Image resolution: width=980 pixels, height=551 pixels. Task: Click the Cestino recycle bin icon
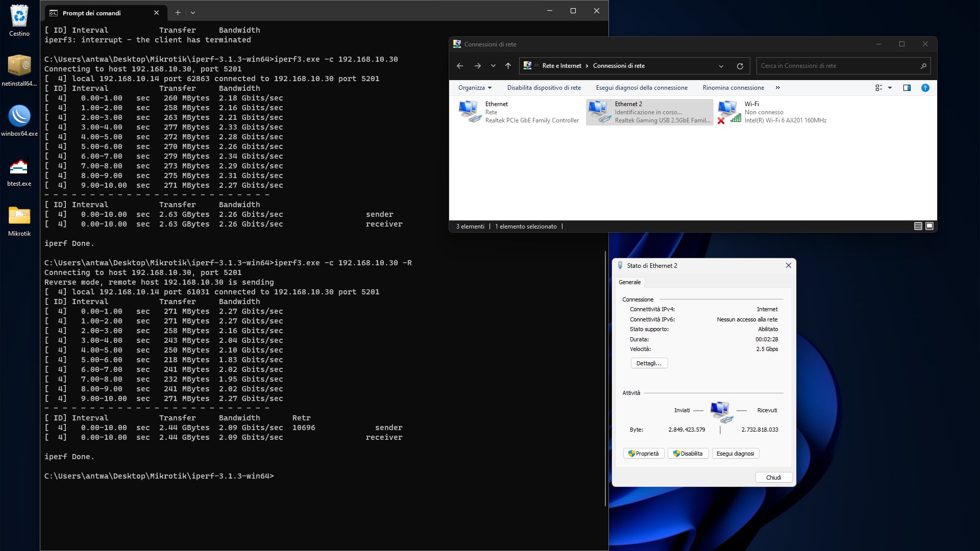19,17
